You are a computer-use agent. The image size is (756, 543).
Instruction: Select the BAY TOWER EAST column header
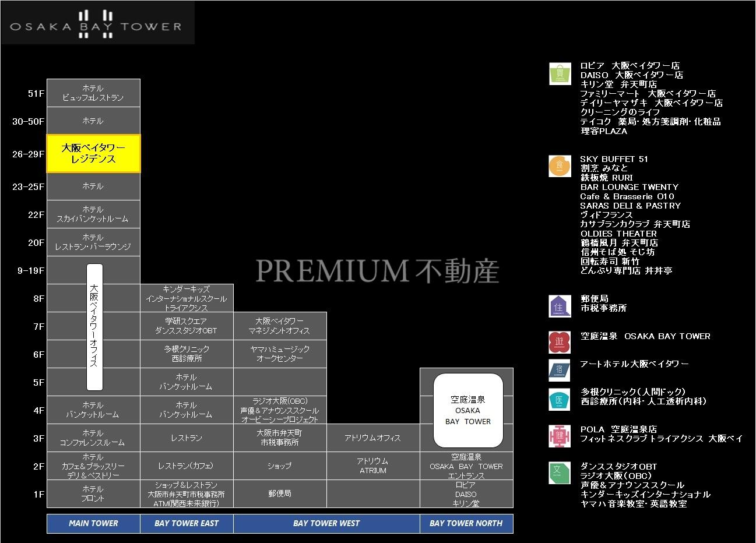click(x=187, y=523)
